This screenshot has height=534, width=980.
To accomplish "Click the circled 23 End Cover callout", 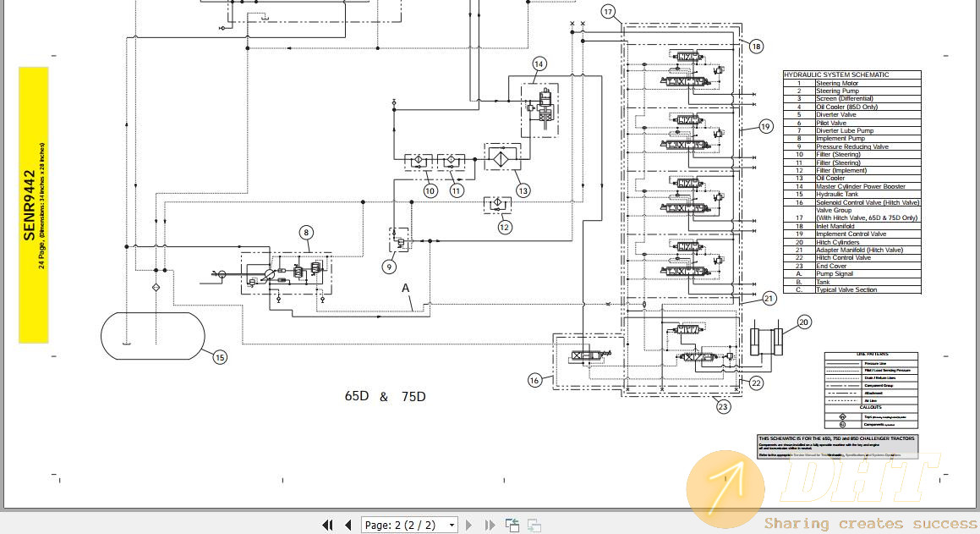I will 723,406.
